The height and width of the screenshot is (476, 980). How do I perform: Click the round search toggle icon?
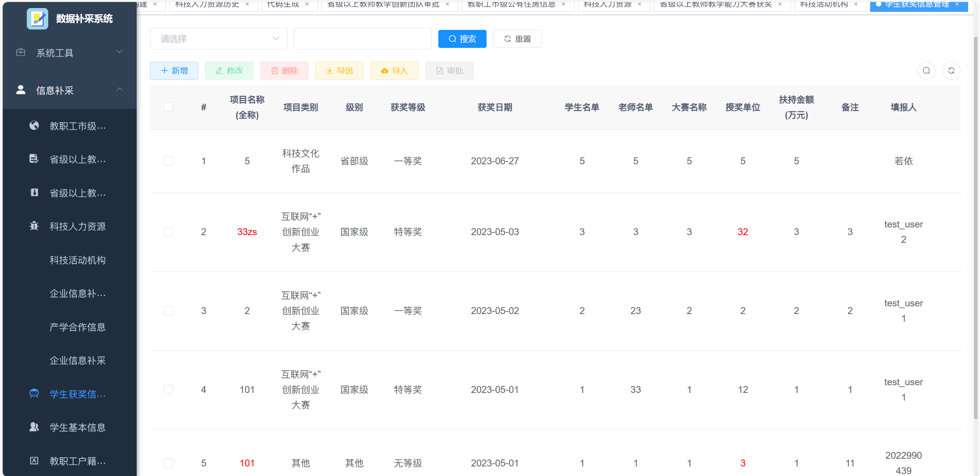[926, 71]
